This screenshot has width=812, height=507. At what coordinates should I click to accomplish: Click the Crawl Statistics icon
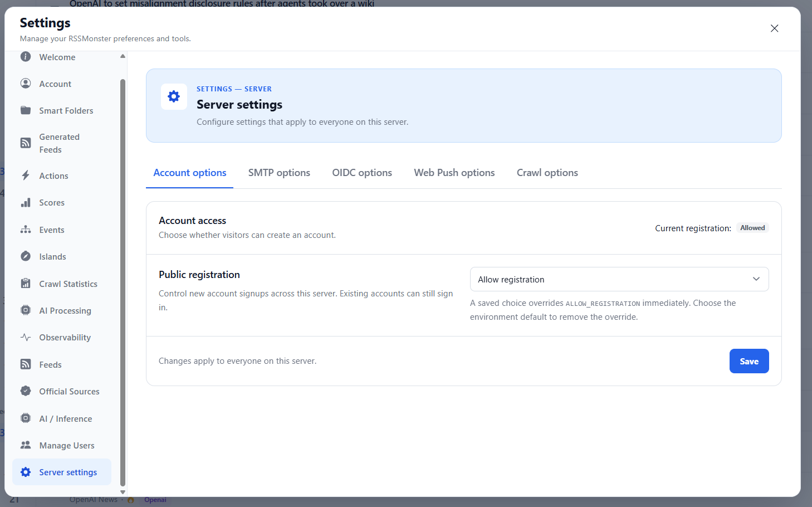click(x=26, y=284)
